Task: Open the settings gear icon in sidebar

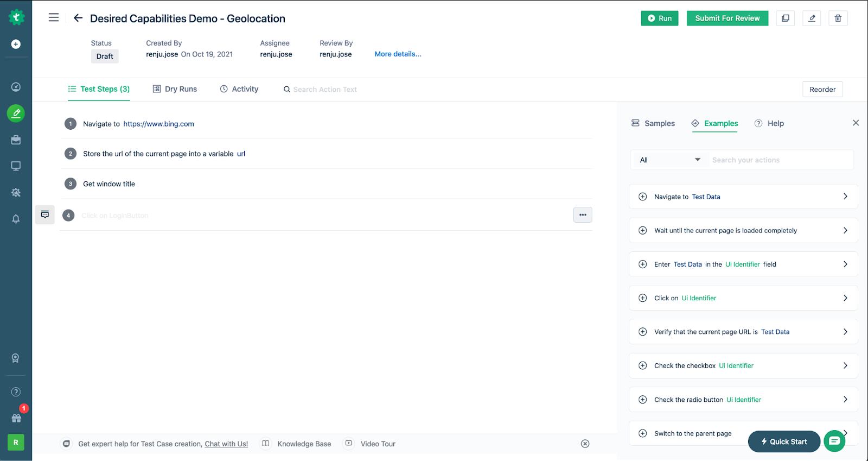Action: (x=16, y=192)
